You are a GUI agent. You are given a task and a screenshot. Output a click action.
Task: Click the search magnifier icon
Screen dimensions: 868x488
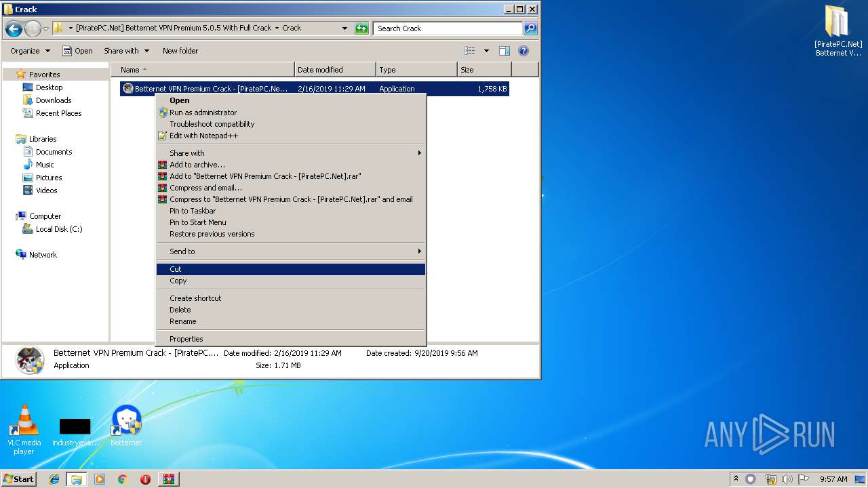pyautogui.click(x=530, y=28)
